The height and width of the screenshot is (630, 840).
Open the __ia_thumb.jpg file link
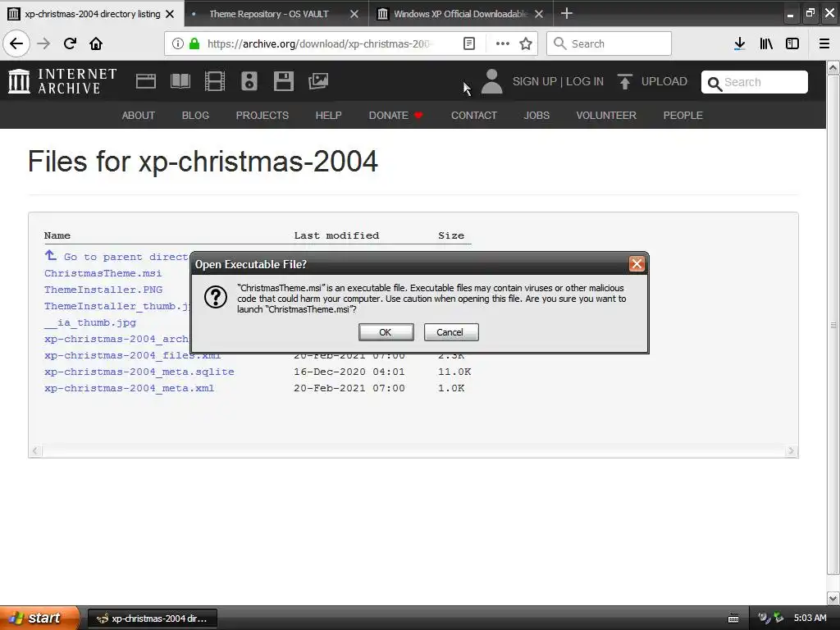90,322
